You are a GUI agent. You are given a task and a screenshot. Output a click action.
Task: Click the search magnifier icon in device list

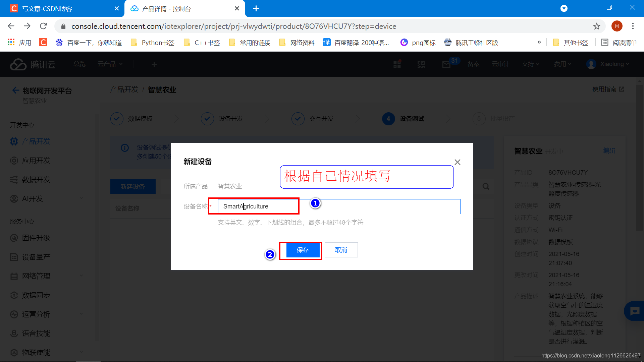point(486,186)
